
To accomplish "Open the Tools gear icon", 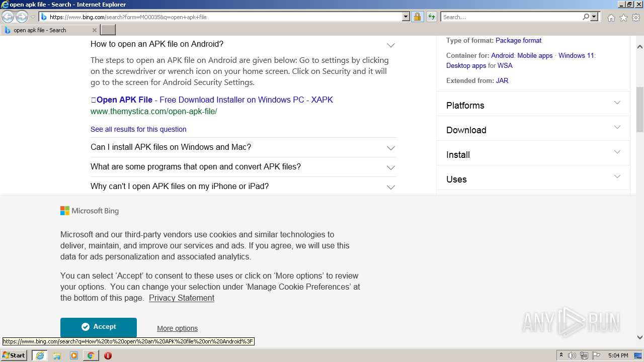I will pos(636,18).
